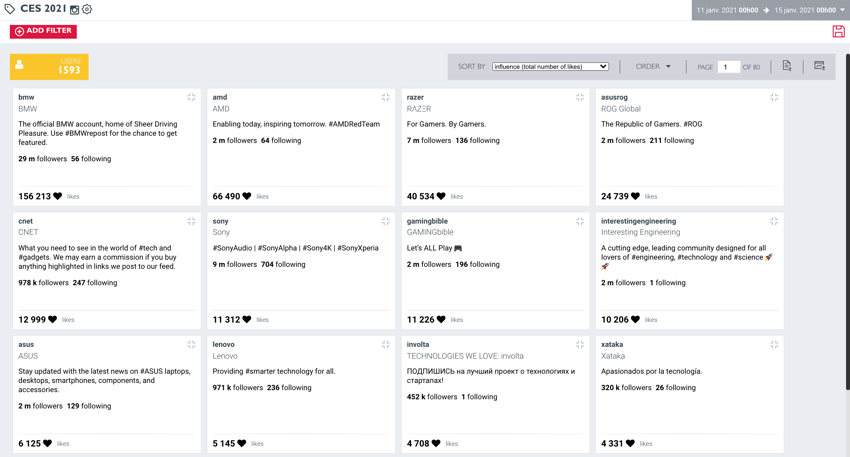The width and height of the screenshot is (850, 457).
Task: Click the ROG Global display name
Action: 621,109
